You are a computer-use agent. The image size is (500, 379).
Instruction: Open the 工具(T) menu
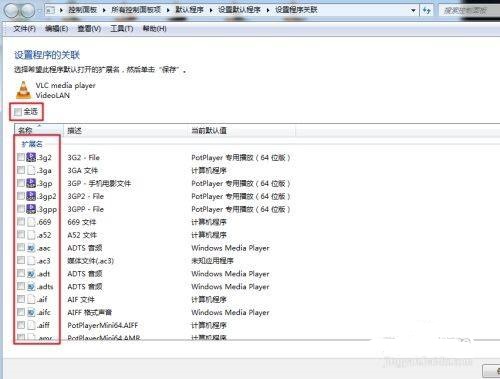coord(122,29)
